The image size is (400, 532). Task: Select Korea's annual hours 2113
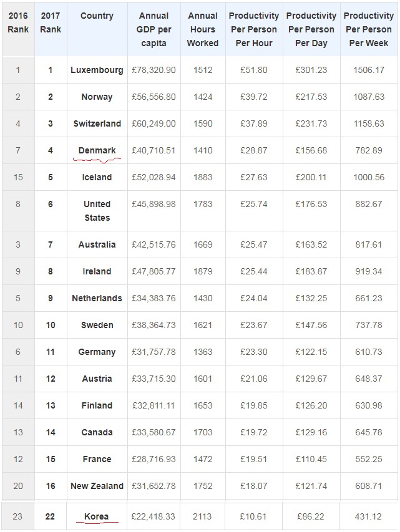coord(202,517)
